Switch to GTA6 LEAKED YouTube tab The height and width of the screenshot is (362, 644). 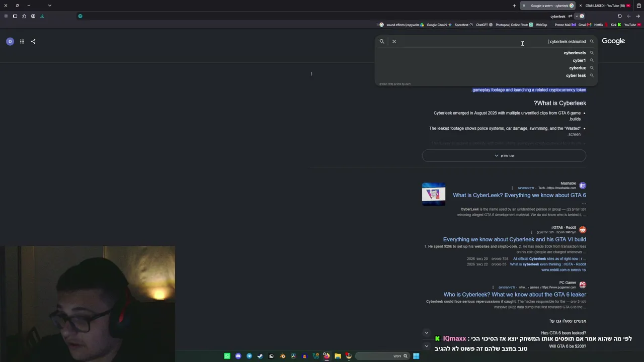[x=606, y=6]
